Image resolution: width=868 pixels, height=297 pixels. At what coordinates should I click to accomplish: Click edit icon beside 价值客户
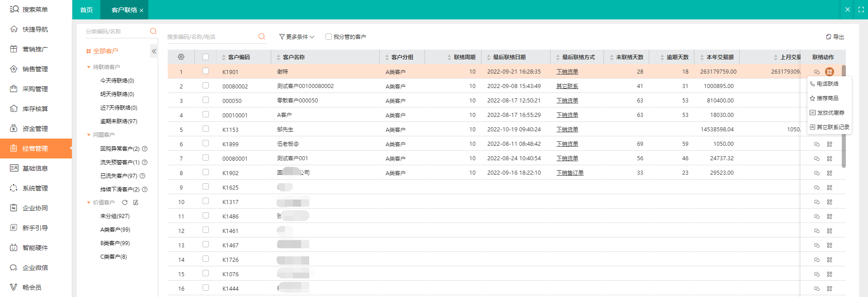[136, 203]
